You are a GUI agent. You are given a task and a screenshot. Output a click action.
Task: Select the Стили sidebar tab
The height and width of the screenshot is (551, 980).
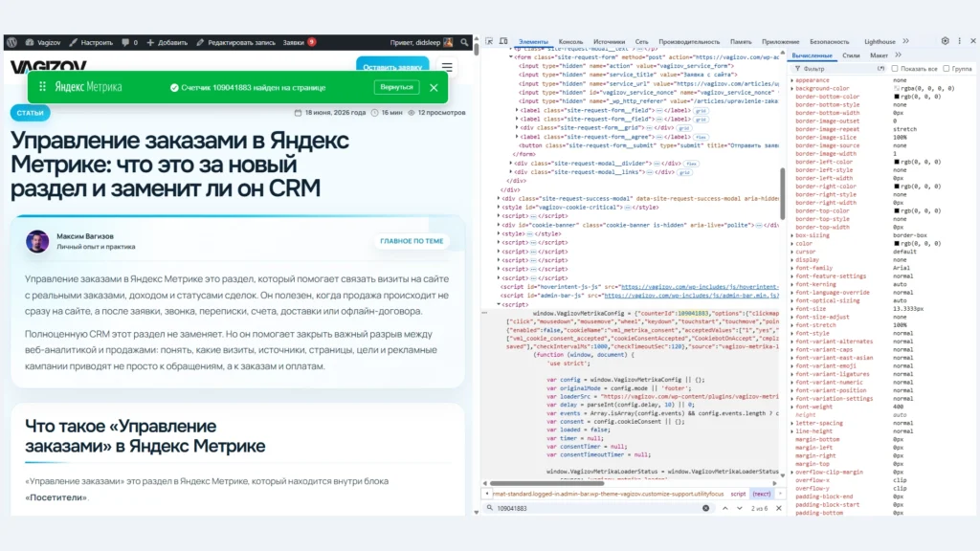[851, 55]
